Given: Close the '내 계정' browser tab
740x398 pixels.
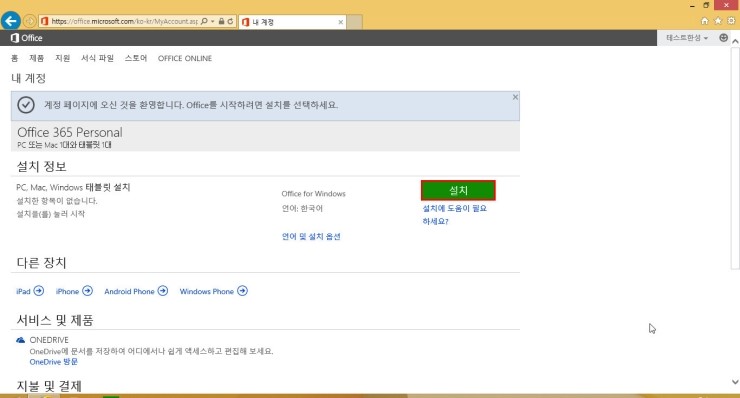Looking at the screenshot, I should pyautogui.click(x=340, y=22).
